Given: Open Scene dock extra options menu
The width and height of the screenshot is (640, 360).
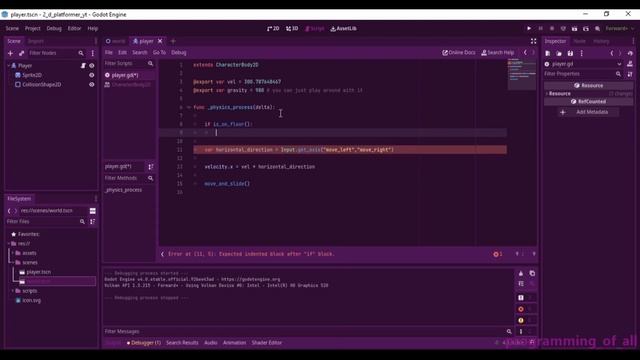Looking at the screenshot, I should [x=93, y=53].
